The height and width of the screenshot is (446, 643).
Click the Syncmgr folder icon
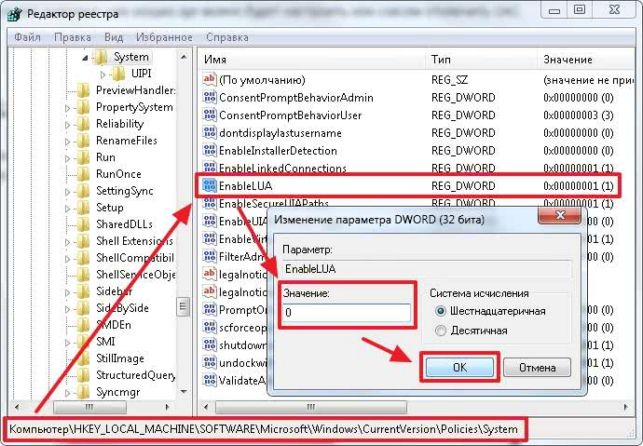(82, 392)
